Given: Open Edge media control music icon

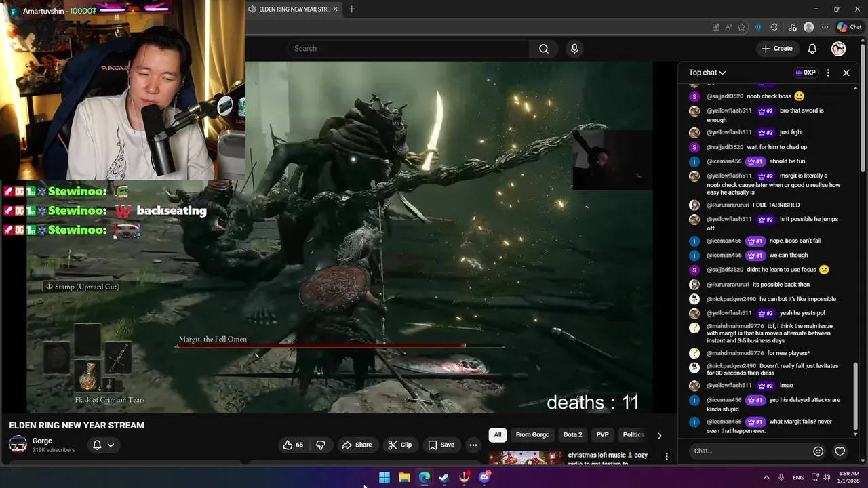Looking at the screenshot, I should [792, 27].
